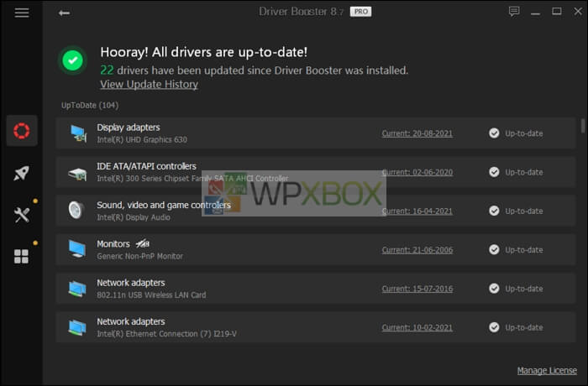Viewport: 588px width, 386px height.
Task: Click the Display adapters device icon
Action: click(78, 133)
